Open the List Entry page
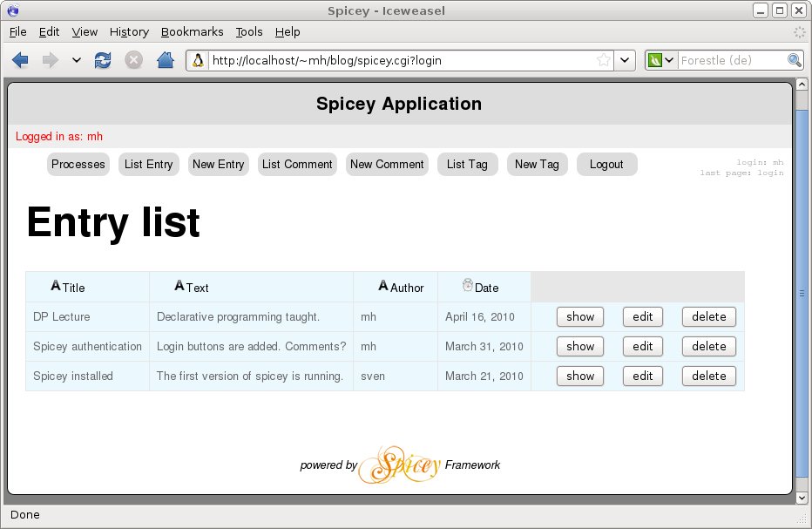 (x=149, y=164)
